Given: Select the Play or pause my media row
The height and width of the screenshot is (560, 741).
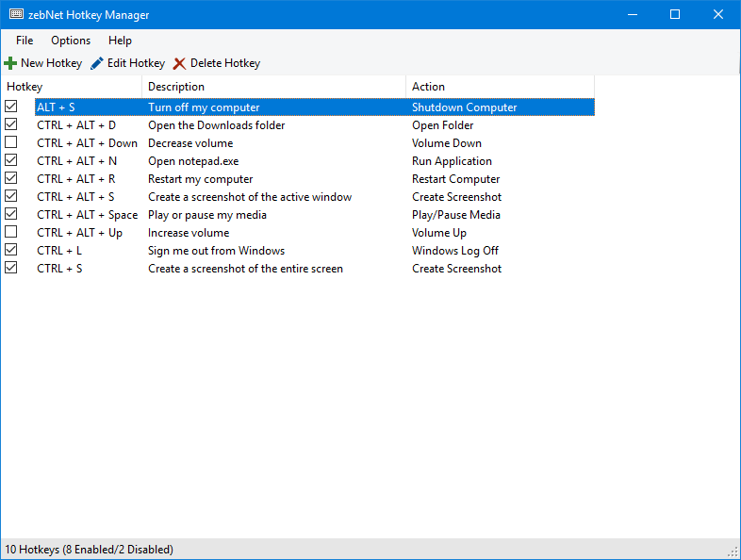Looking at the screenshot, I should [206, 215].
